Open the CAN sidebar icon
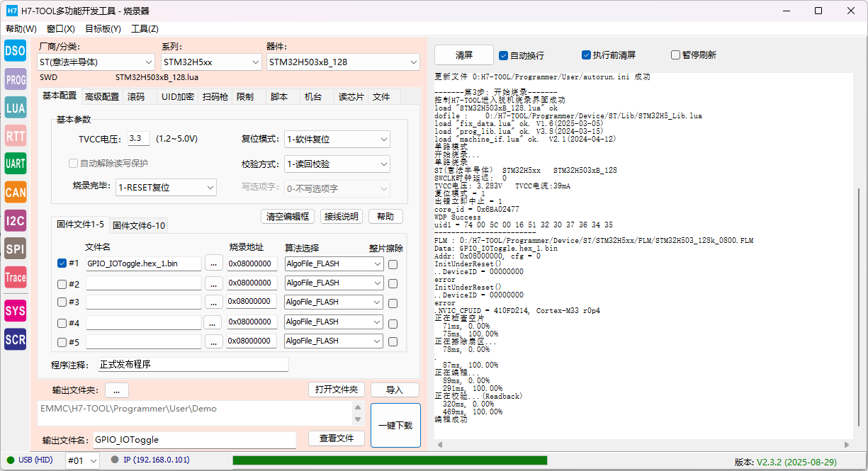 (15, 192)
